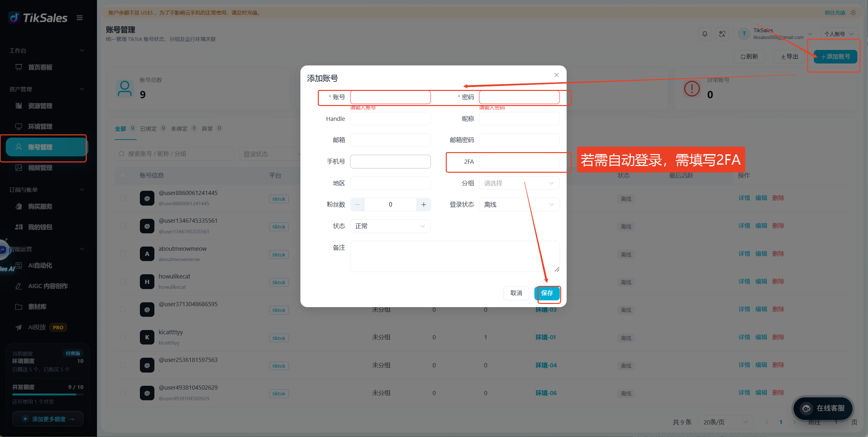This screenshot has height=437, width=868.
Task: Click the 添加更多额度 button
Action: [48, 419]
